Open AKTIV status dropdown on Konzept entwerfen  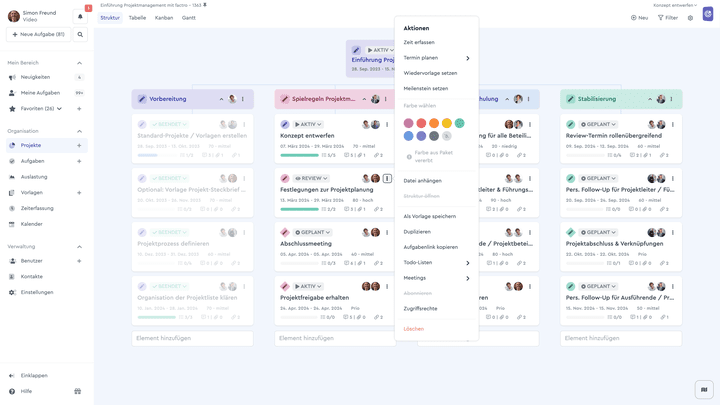tap(308, 124)
